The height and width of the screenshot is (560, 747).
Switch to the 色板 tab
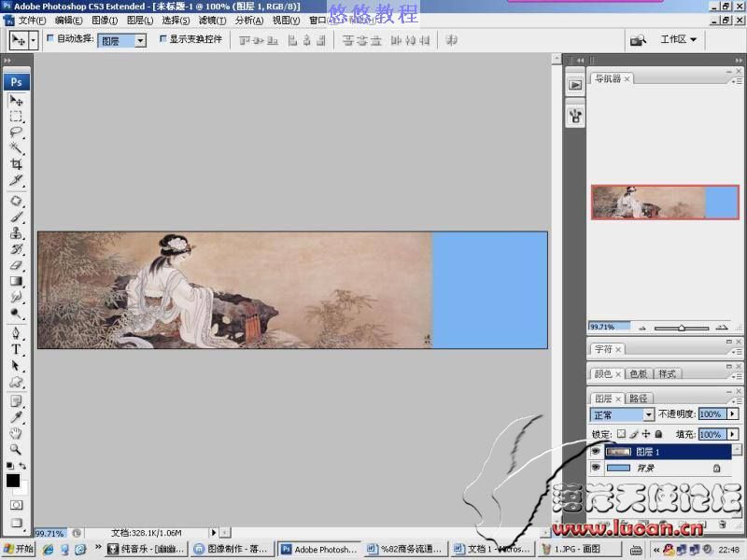point(639,374)
